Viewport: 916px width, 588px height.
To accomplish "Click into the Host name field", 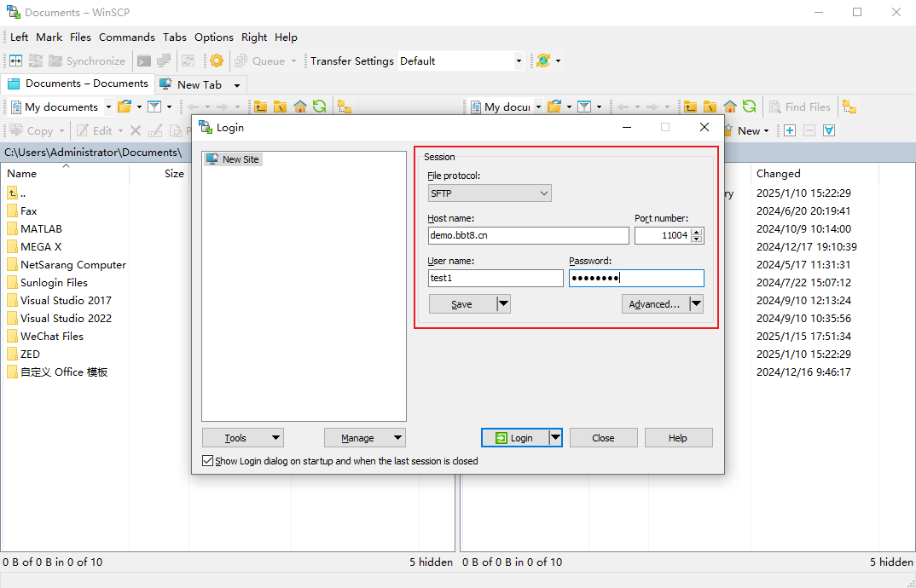I will [529, 236].
